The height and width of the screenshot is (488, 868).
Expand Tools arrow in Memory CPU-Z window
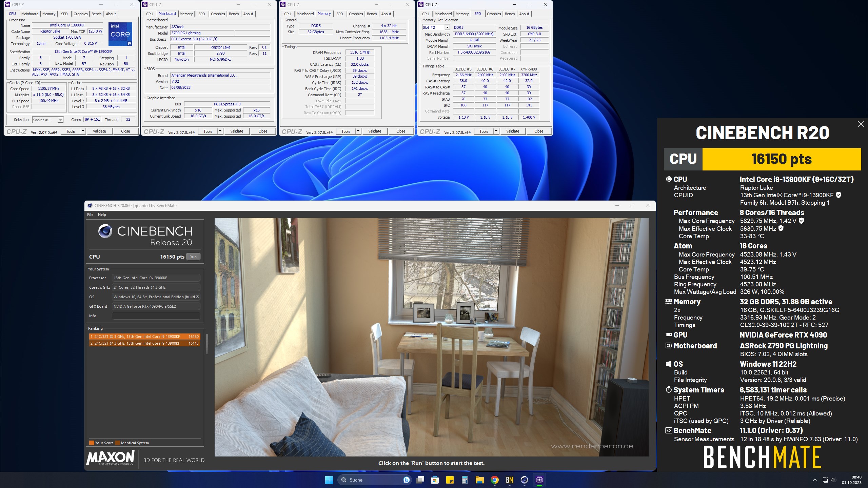[x=358, y=131]
